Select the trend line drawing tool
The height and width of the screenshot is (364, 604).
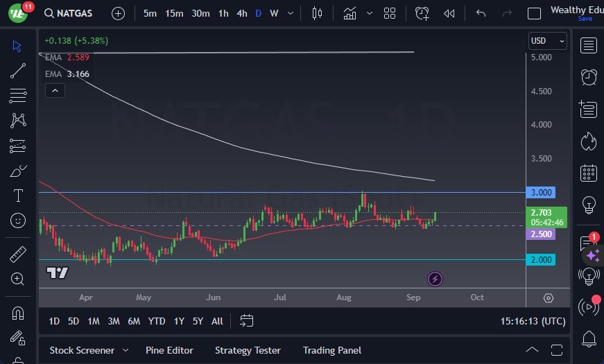click(19, 70)
